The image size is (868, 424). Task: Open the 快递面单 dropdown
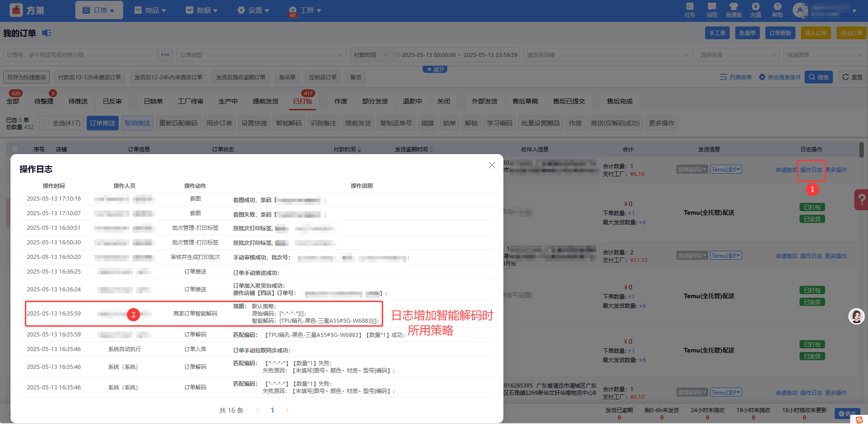tap(825, 55)
